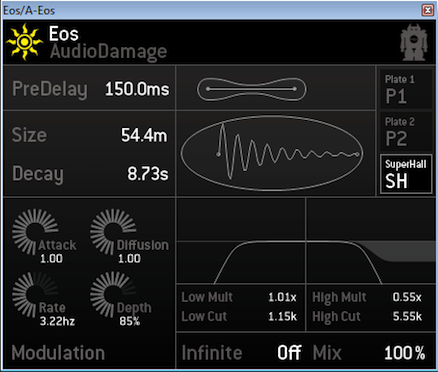The image size is (438, 372).
Task: Select the SuperHall SH algorithm
Action: point(406,174)
